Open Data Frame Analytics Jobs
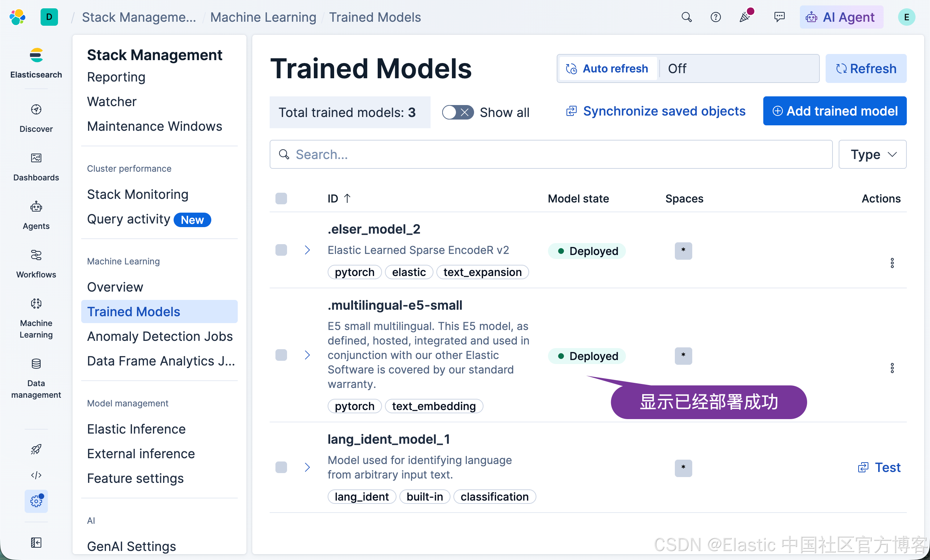The image size is (930, 560). (x=161, y=361)
